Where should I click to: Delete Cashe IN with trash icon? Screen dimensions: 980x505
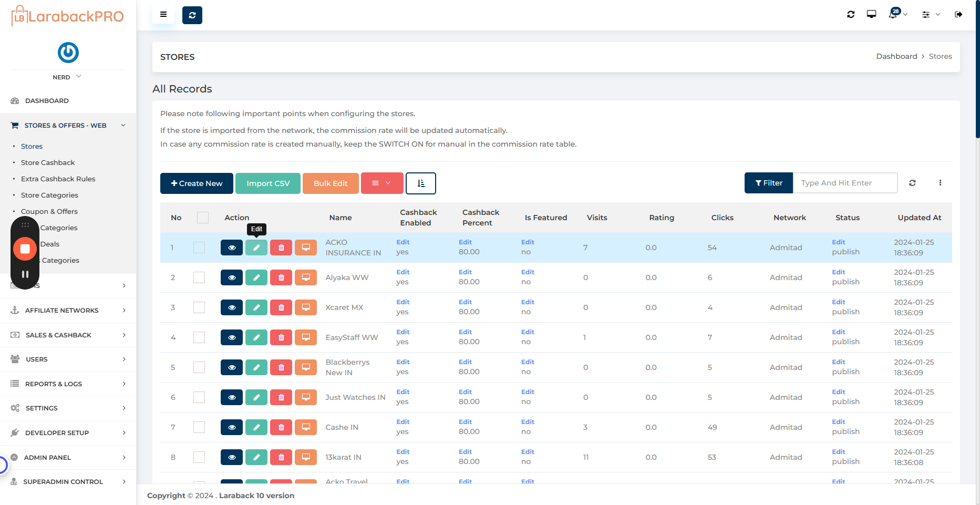(x=281, y=427)
